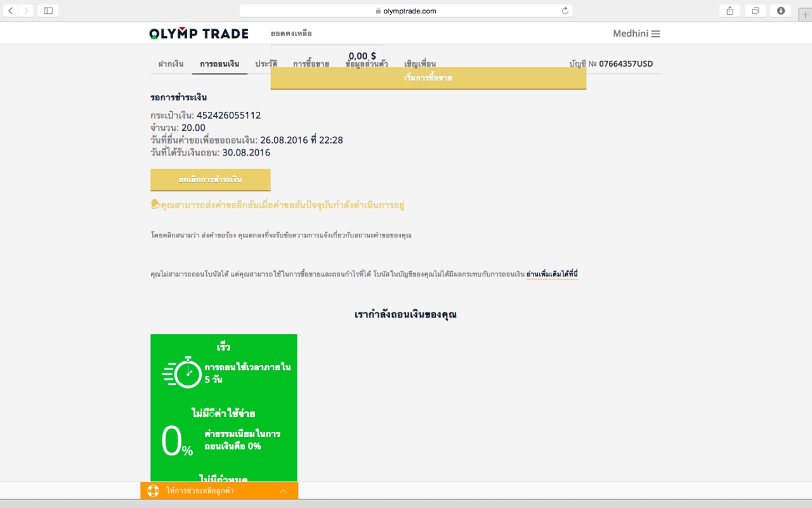Image resolution: width=812 pixels, height=508 pixels.
Task: Go back with Safari's back arrow
Action: pos(11,11)
